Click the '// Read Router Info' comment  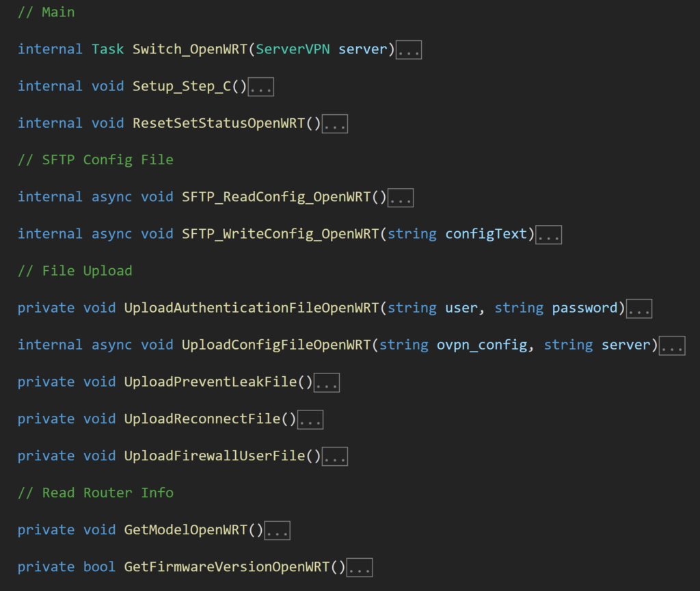96,492
